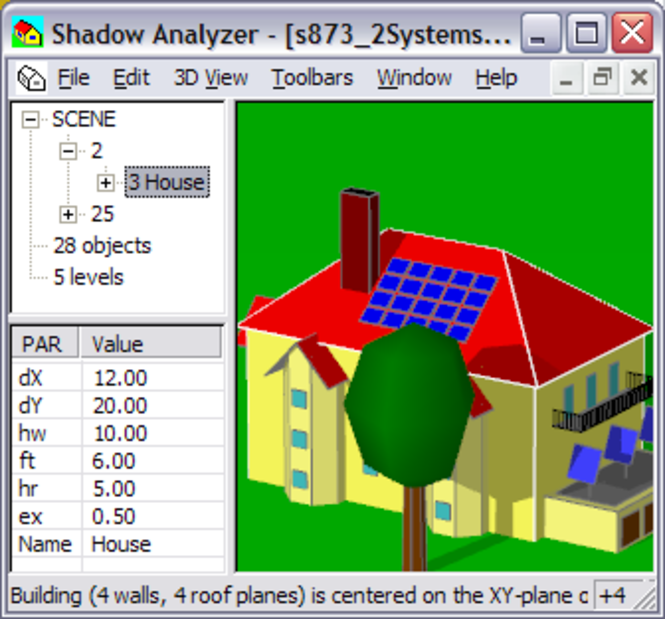
Task: Open the Window menu
Action: click(414, 78)
